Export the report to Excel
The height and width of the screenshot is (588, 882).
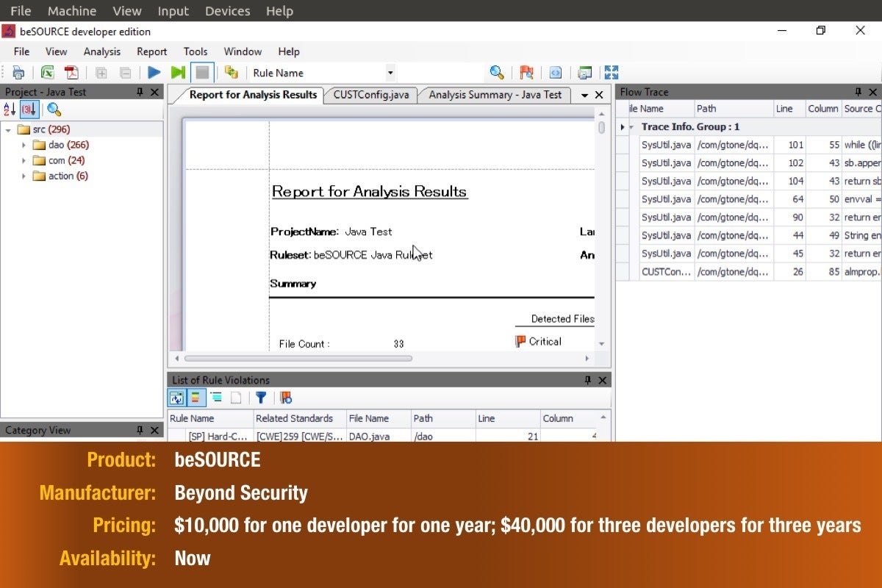[48, 73]
